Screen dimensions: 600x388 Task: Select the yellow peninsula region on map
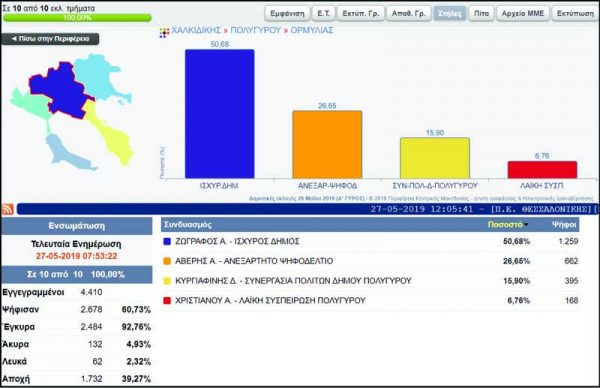(x=111, y=134)
